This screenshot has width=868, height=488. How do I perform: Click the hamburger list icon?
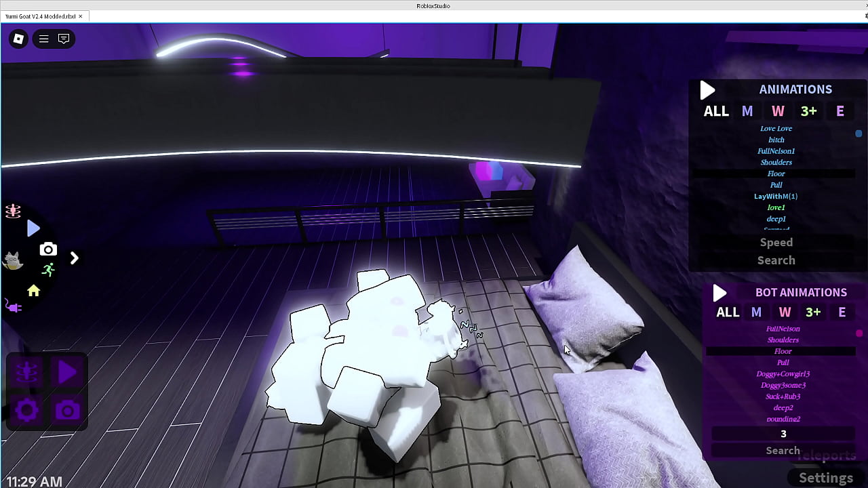[44, 39]
